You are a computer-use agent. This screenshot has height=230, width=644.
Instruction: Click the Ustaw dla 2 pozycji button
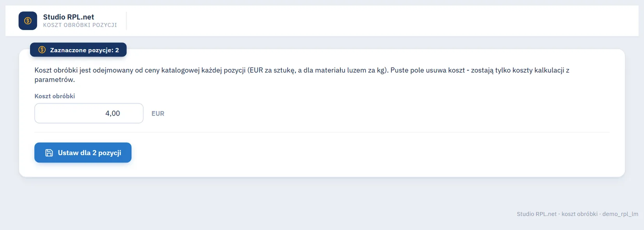click(x=83, y=153)
